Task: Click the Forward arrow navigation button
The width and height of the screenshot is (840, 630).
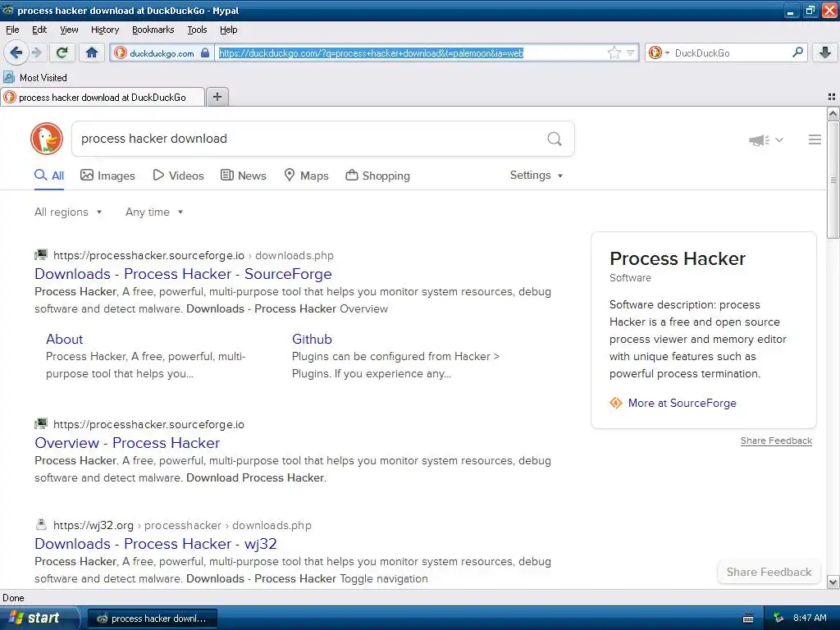Action: pyautogui.click(x=36, y=52)
